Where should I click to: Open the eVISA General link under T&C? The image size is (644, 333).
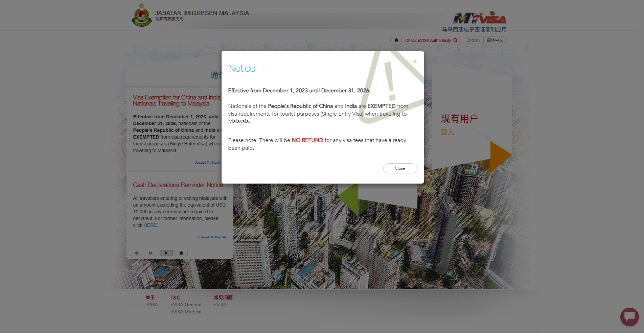pos(186,305)
